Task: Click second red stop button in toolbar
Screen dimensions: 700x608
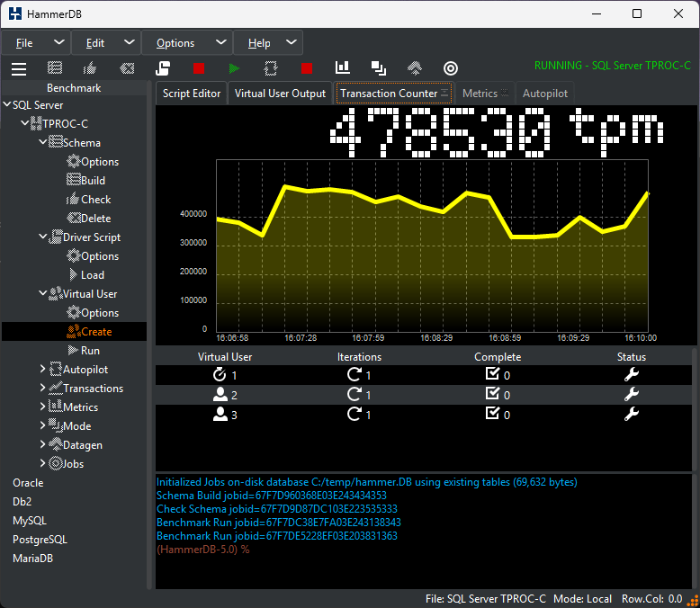Action: (x=307, y=68)
